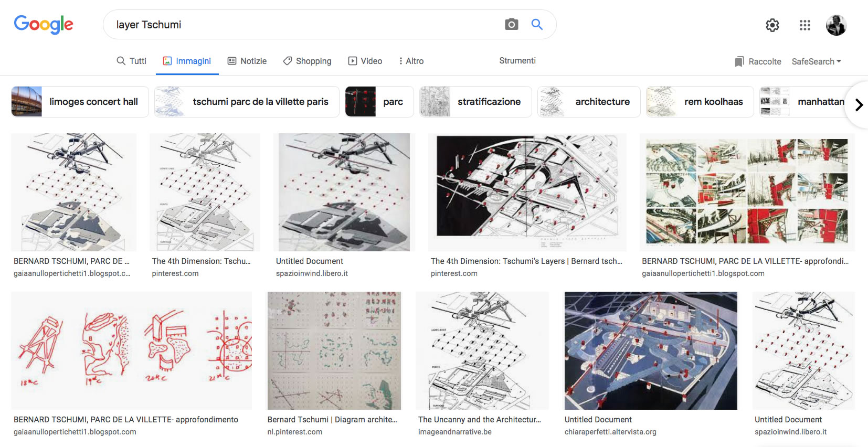Open the Altro more menu
The width and height of the screenshot is (868, 447).
[x=411, y=61]
